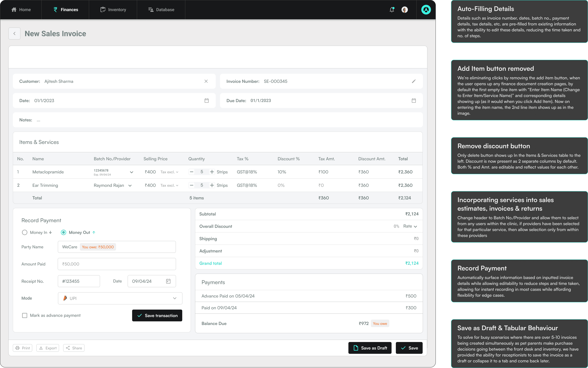Screen dimensions: 588x368
Task: Select the Money Out radio button
Action: pos(63,232)
